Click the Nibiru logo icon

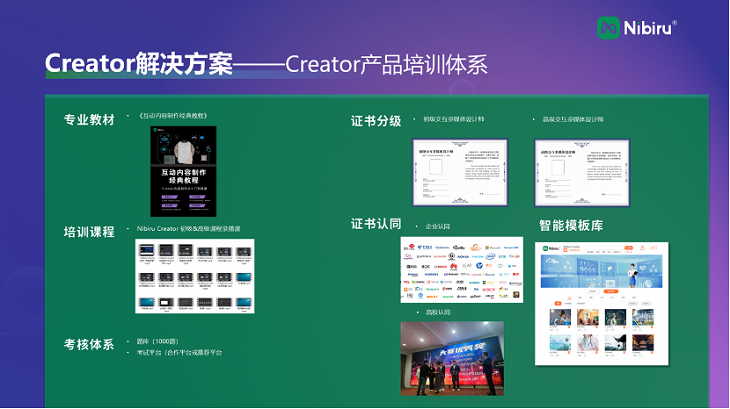609,28
